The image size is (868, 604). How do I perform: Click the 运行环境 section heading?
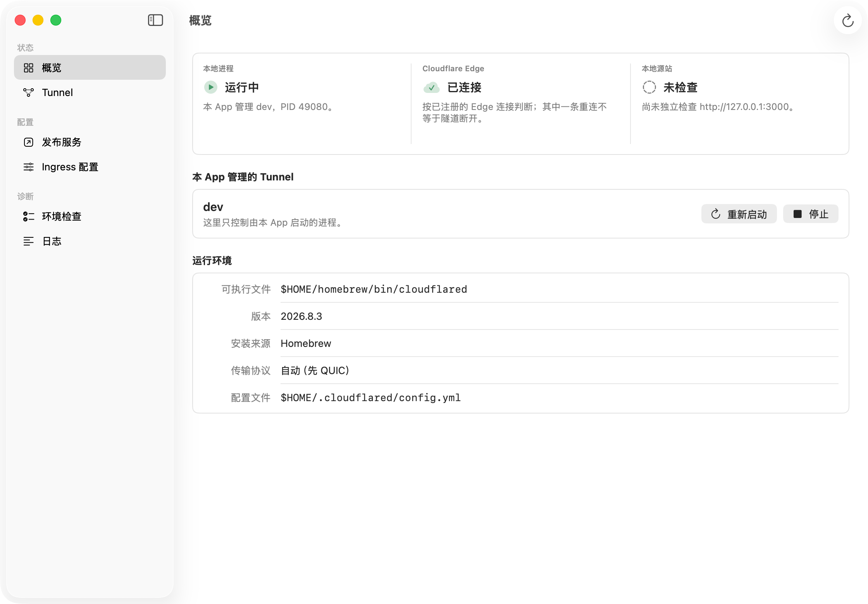click(x=212, y=261)
